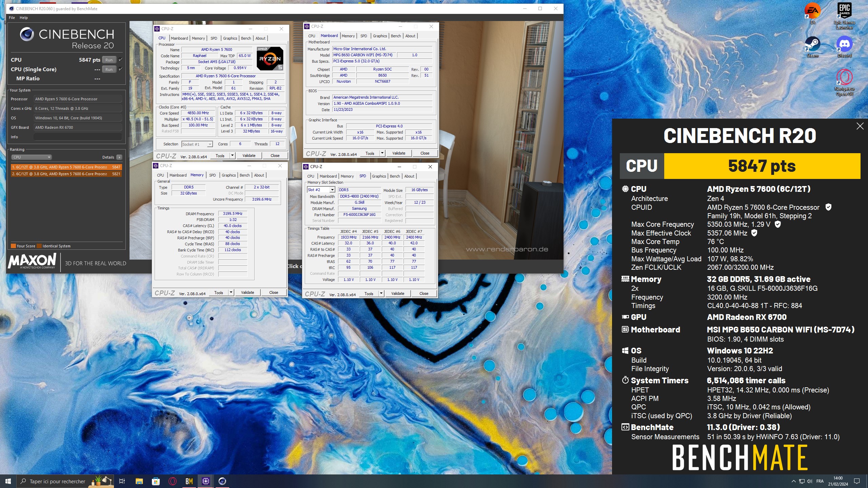Switch to About tab in Memory window
The image size is (868, 488).
(259, 175)
